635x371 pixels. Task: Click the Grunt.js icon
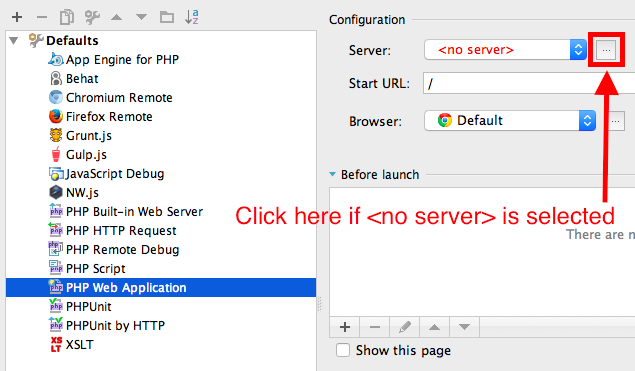[56, 135]
